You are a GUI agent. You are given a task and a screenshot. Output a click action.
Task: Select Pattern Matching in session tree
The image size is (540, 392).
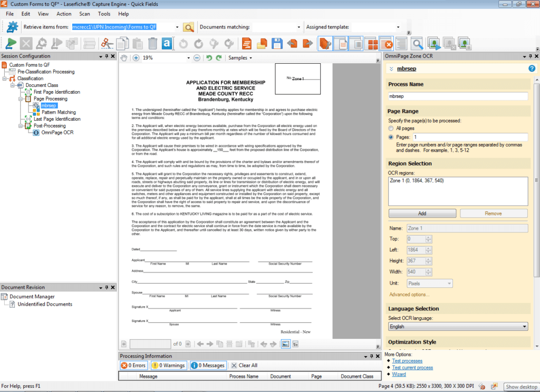coord(59,112)
